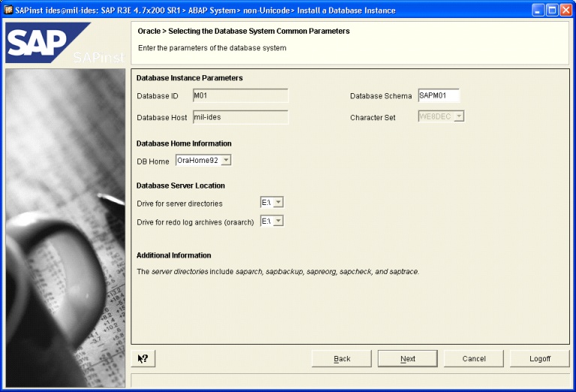Viewport: 576px width, 392px height.
Task: Open the DB Home dropdown
Action: (226, 160)
